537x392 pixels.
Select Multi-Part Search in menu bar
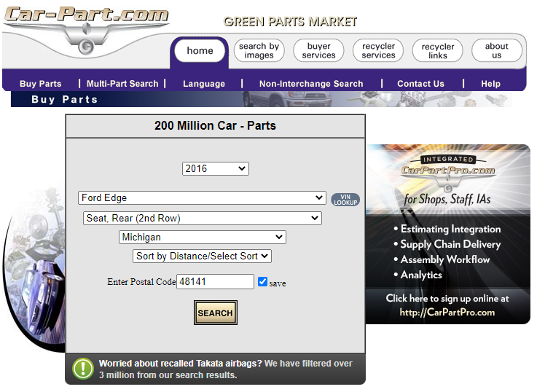pyautogui.click(x=122, y=84)
